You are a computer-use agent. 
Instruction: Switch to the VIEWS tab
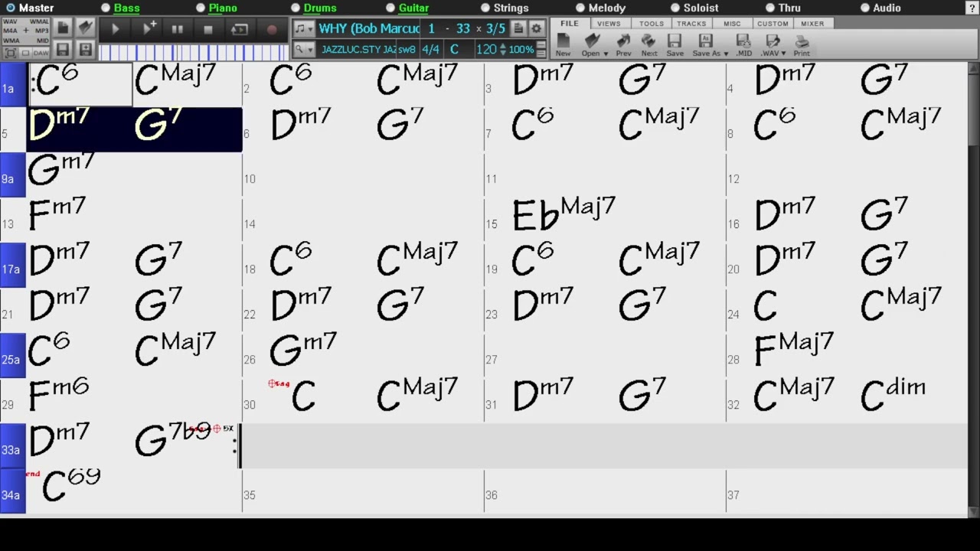[x=609, y=24]
